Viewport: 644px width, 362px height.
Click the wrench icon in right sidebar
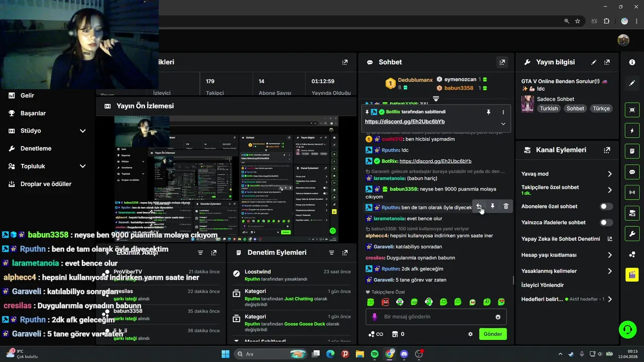pos(632,234)
